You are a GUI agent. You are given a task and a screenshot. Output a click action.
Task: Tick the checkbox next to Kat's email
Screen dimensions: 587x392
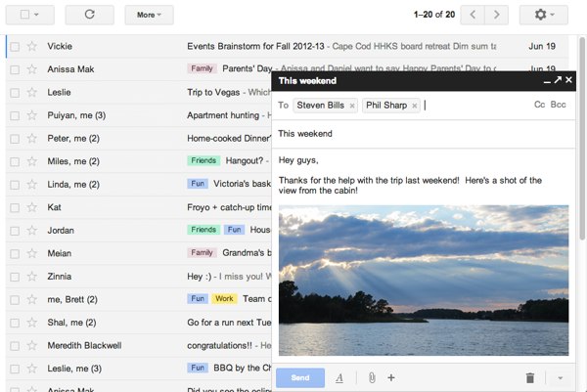point(14,207)
